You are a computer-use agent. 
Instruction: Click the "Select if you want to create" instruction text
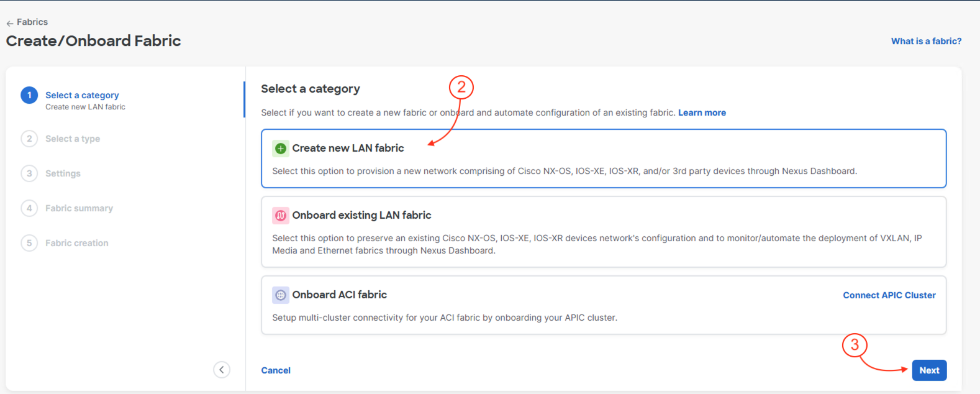point(468,112)
